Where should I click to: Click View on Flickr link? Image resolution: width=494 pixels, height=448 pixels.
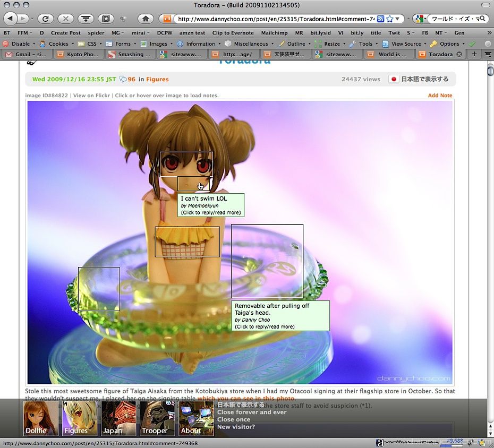[91, 96]
